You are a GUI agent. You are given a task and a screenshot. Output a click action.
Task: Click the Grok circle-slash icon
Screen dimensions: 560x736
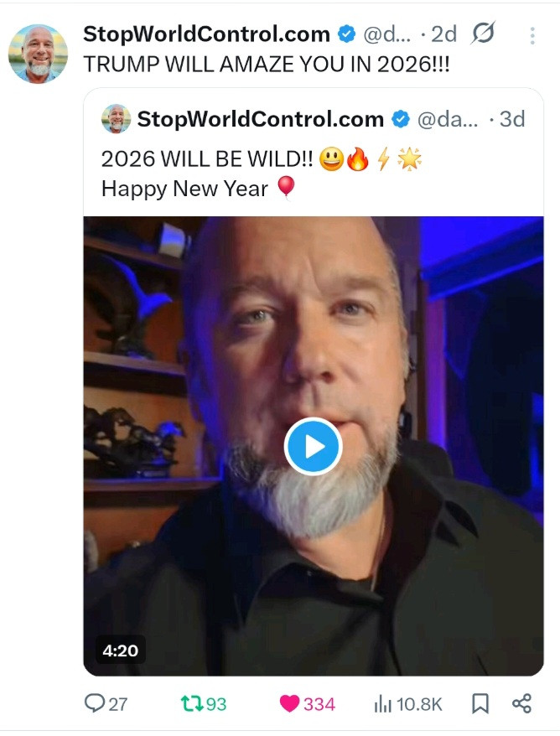[x=483, y=34]
